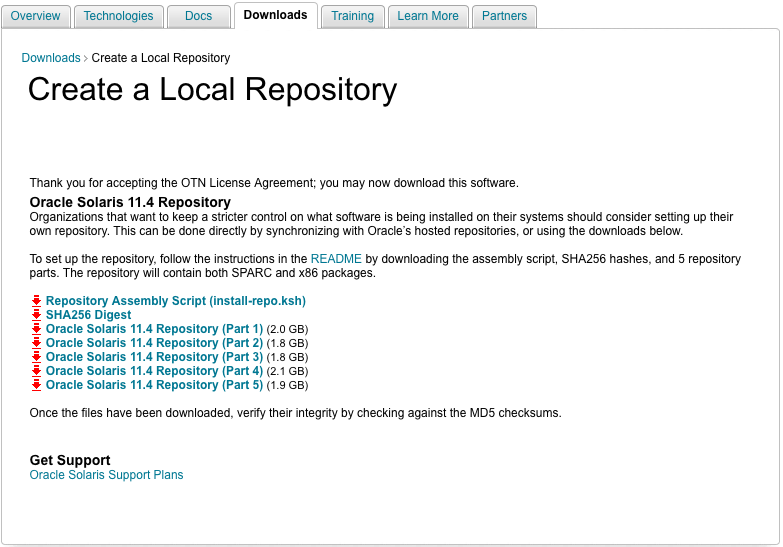Download Repository Assembly Script (install-repo.ksh)
Viewport: 783px width, 547px height.
pyautogui.click(x=176, y=301)
